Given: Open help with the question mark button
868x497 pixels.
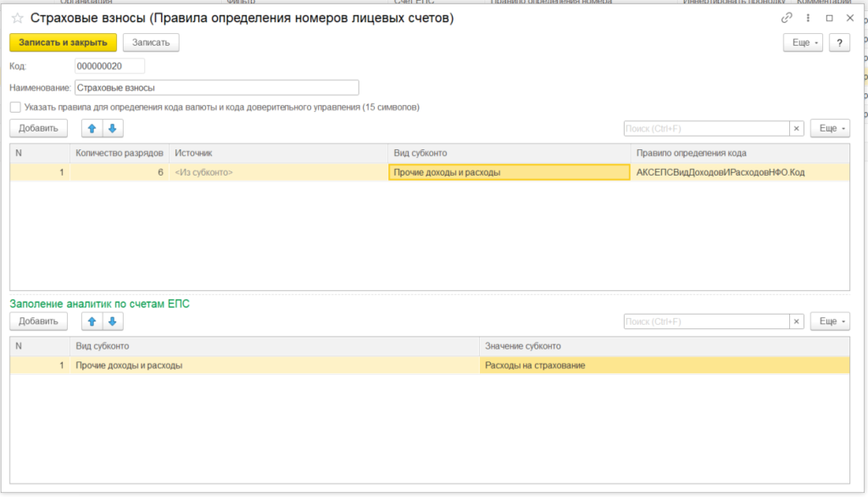Looking at the screenshot, I should pos(839,42).
